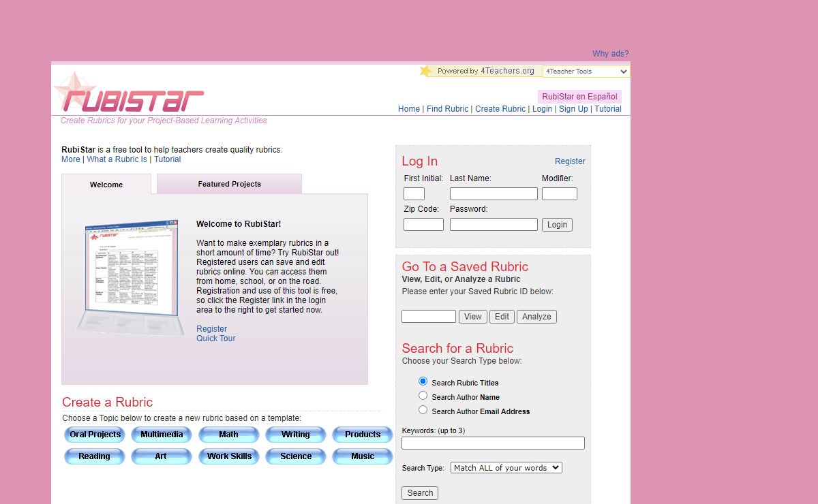The image size is (818, 504).
Task: Click Register link in Welcome panel
Action: click(212, 329)
